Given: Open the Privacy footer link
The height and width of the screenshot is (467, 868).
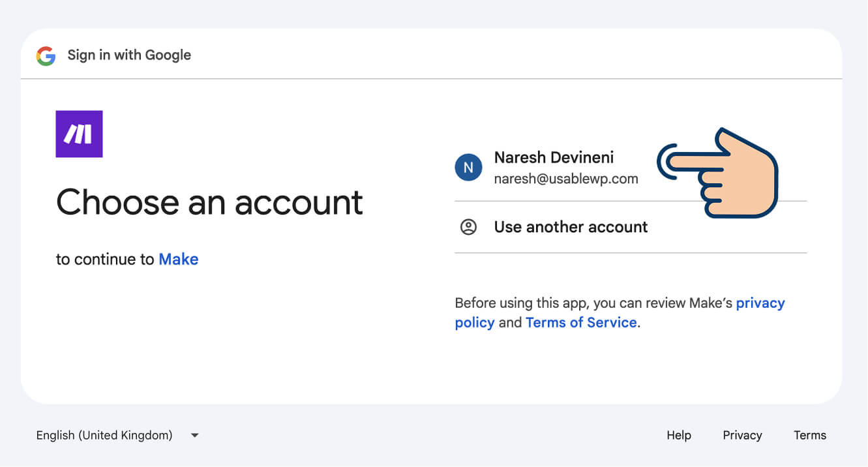Looking at the screenshot, I should coord(742,435).
